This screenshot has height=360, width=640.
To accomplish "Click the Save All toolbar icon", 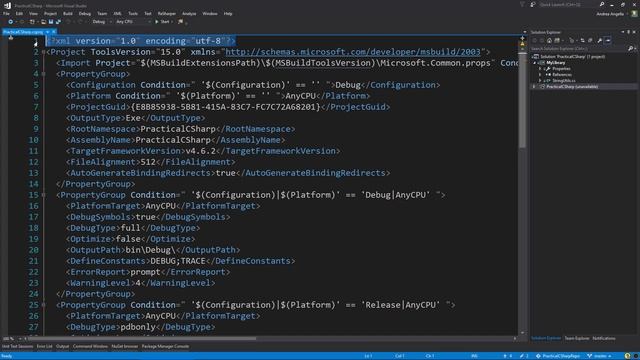I will pyautogui.click(x=58, y=22).
